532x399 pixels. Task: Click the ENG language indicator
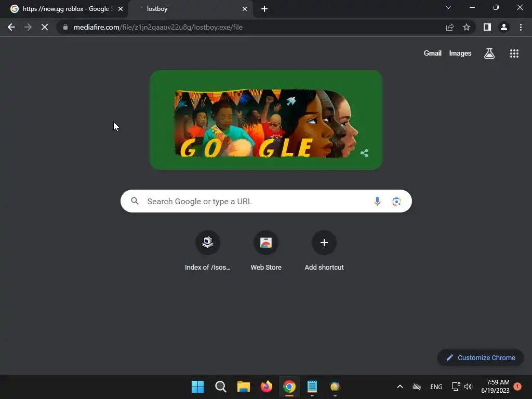tap(436, 387)
